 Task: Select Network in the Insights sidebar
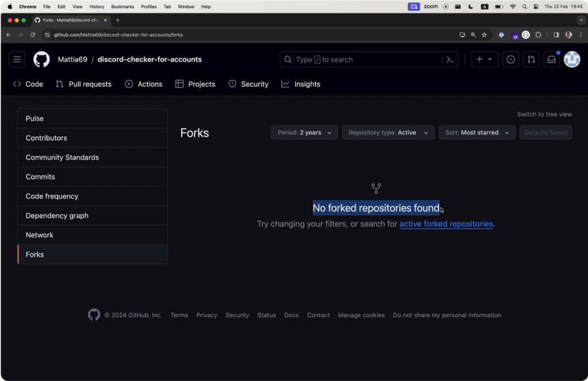coord(39,234)
